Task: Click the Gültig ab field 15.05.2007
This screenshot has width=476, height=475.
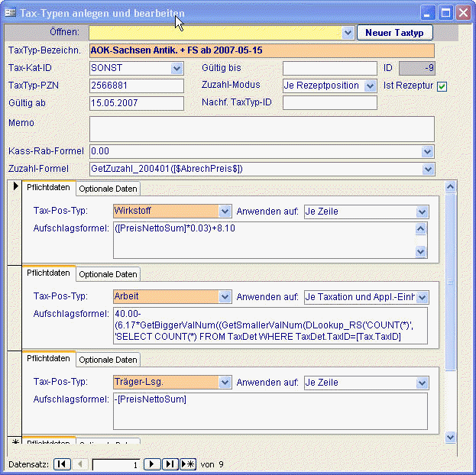Action: click(137, 103)
